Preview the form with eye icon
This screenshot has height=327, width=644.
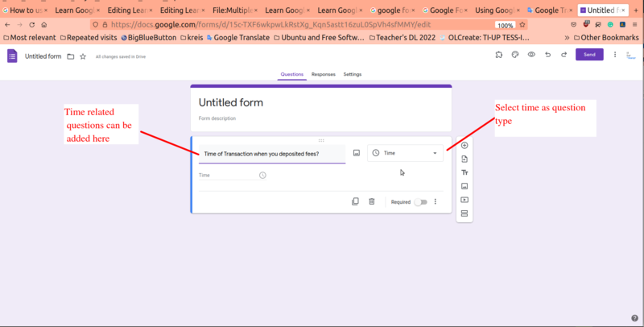tap(531, 55)
